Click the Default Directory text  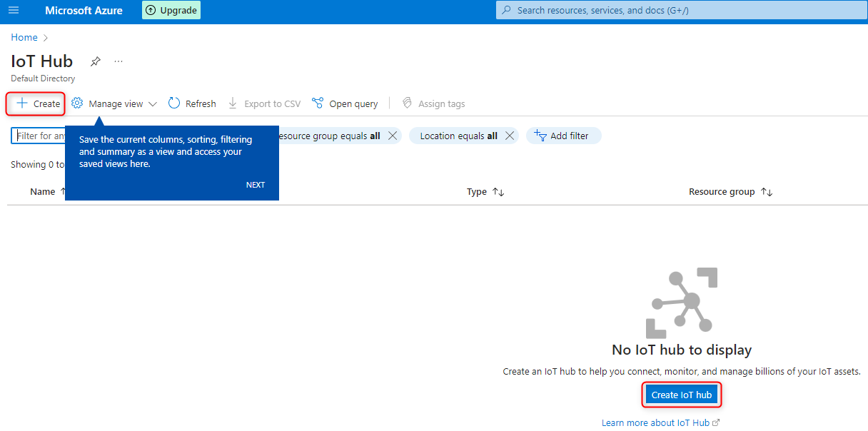point(43,78)
